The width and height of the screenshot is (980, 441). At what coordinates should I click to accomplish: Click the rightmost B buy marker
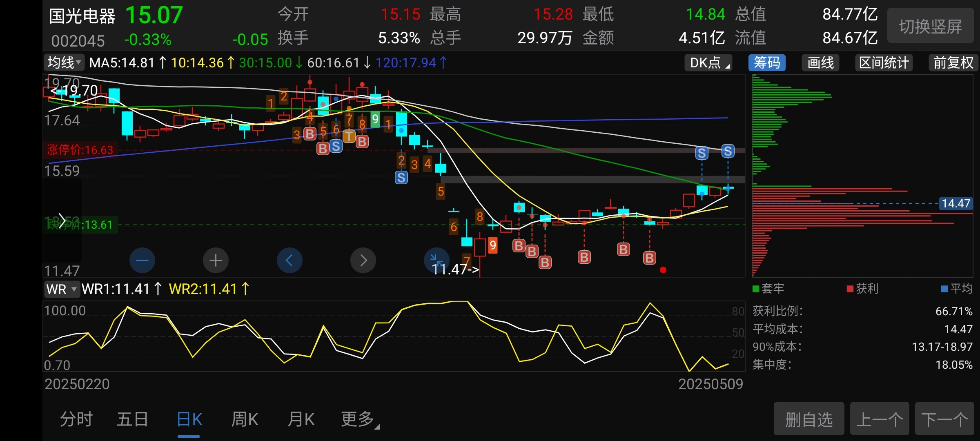(x=650, y=258)
